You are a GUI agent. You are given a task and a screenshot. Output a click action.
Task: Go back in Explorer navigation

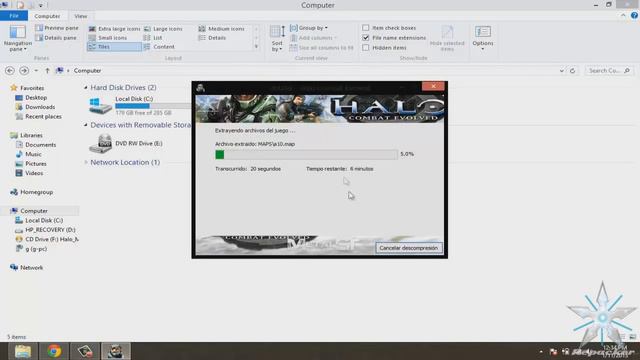pos(10,71)
